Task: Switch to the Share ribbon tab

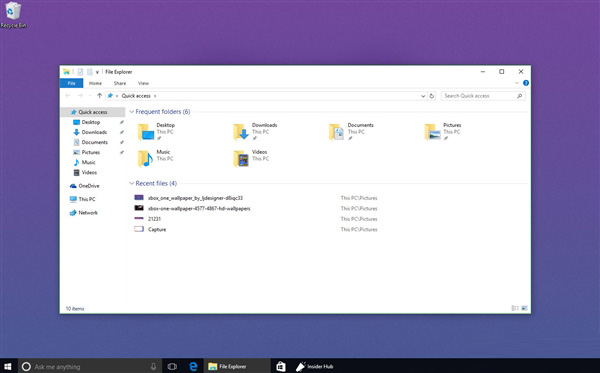Action: (120, 83)
